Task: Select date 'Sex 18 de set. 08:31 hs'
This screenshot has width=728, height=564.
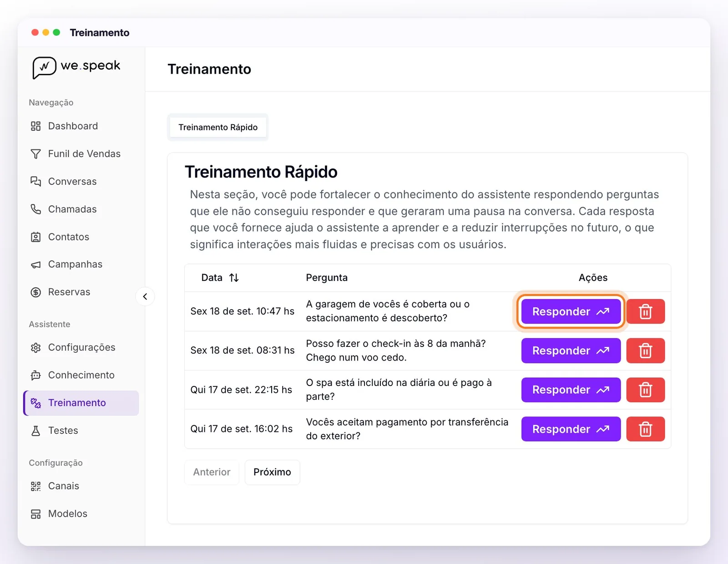Action: click(242, 351)
